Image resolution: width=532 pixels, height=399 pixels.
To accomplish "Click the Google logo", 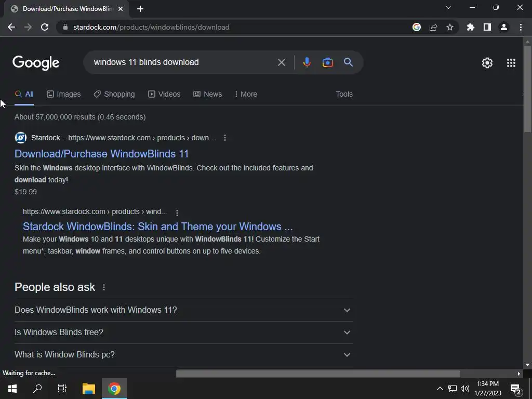I will 36,63.
